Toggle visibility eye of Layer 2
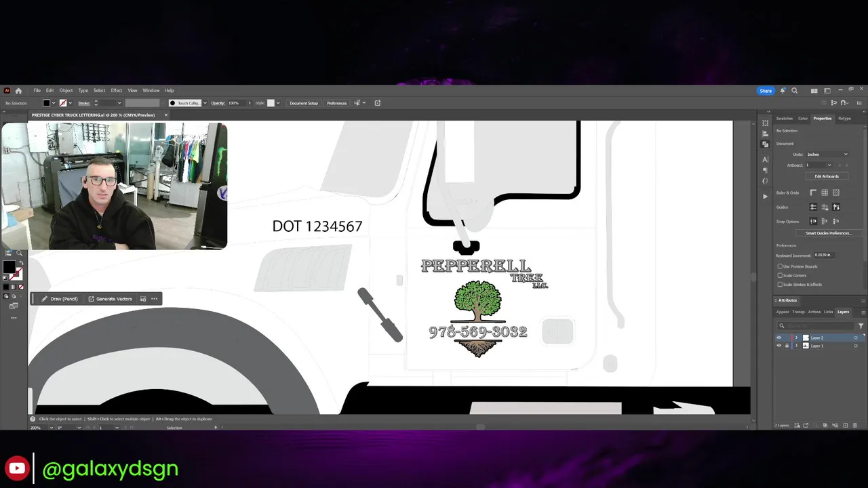Screen dimensions: 868x488 point(779,338)
